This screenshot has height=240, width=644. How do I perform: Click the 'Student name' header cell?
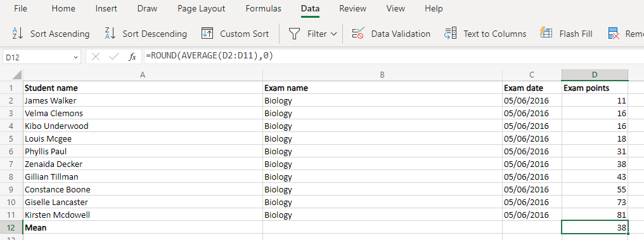click(x=143, y=88)
